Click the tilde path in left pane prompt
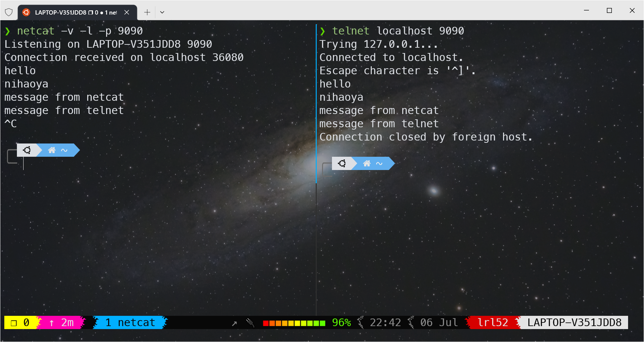 (64, 150)
